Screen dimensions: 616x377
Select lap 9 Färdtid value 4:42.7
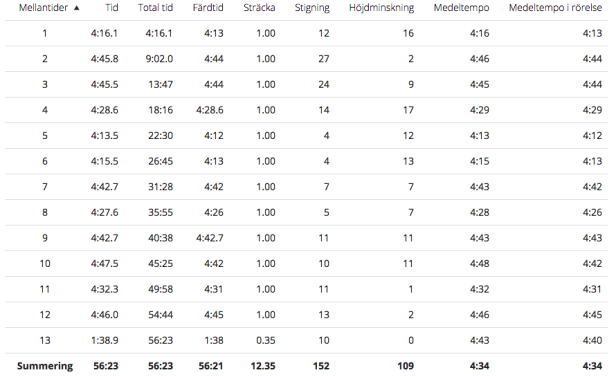[x=210, y=238]
